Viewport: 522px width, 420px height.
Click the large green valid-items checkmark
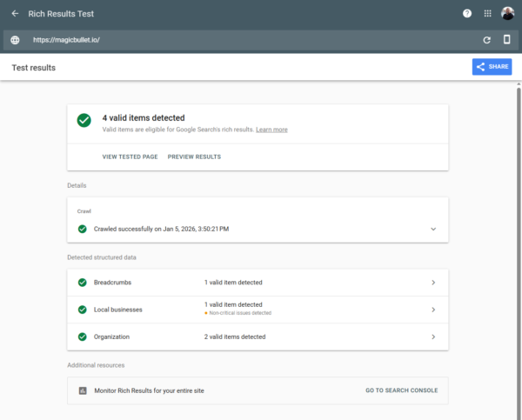(x=84, y=121)
